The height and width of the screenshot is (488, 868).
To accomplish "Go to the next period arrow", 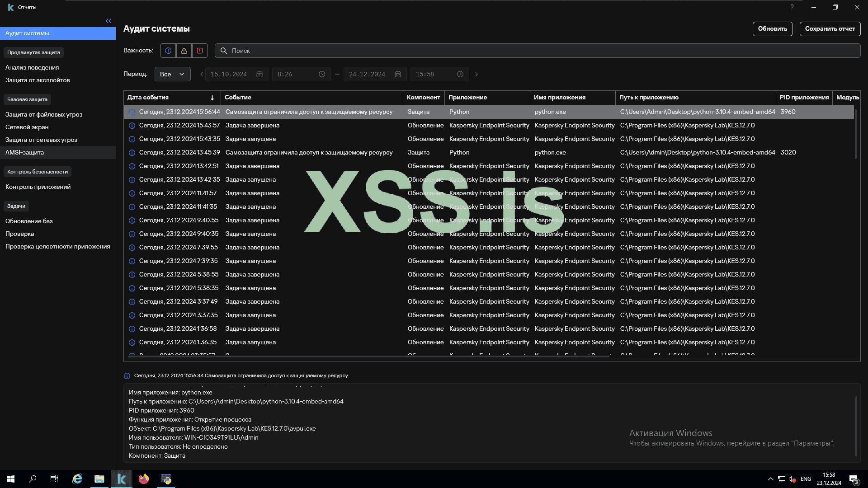I will click(476, 74).
